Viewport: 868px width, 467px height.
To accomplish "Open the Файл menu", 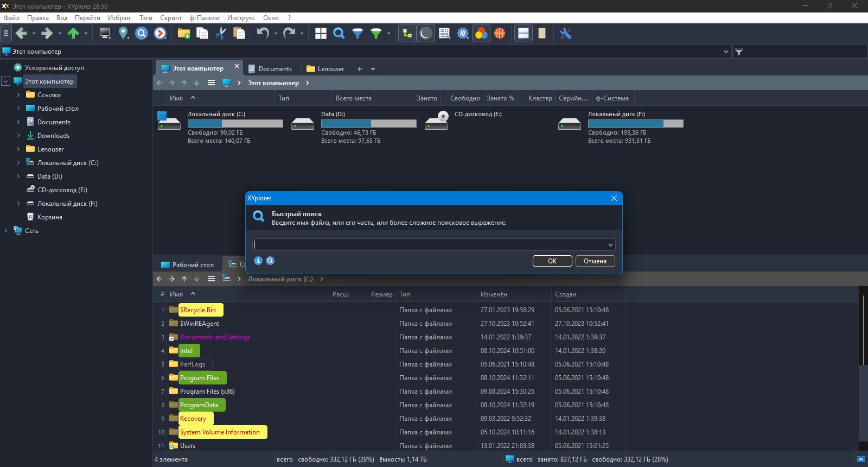I will point(11,18).
